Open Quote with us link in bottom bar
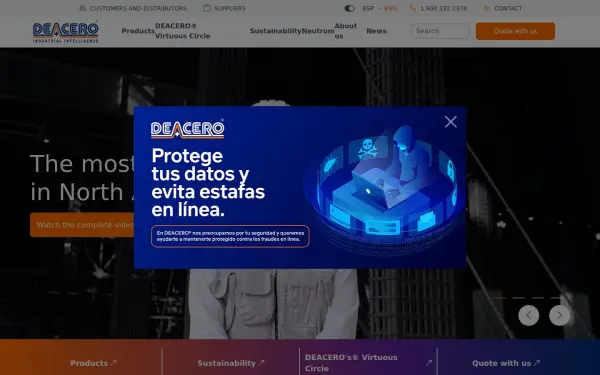This screenshot has height=375, width=600. (x=506, y=363)
